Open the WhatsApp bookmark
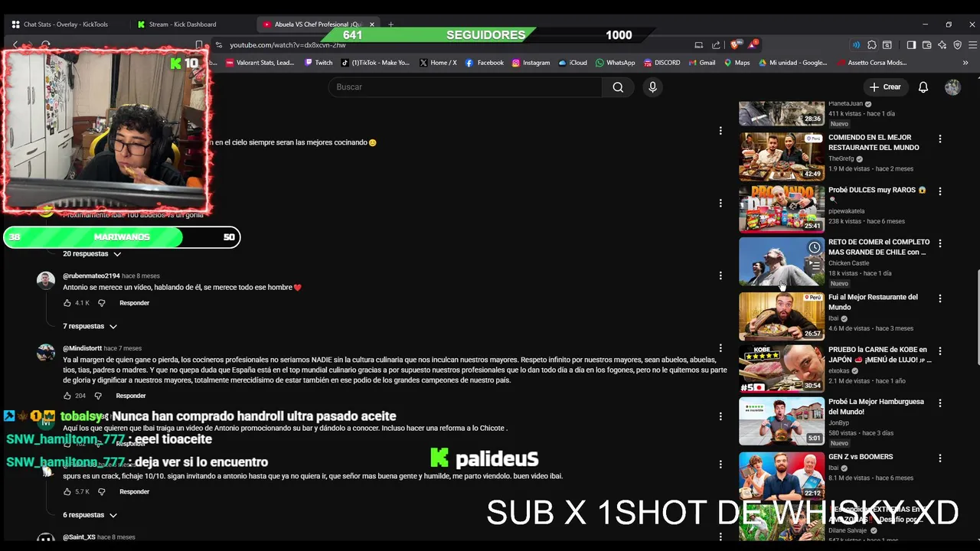 pyautogui.click(x=615, y=63)
